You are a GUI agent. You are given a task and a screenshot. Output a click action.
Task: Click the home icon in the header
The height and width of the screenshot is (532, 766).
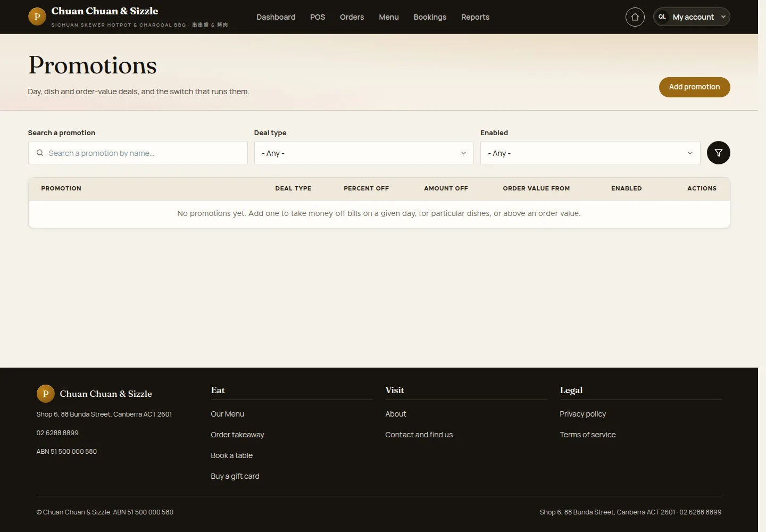pos(635,17)
